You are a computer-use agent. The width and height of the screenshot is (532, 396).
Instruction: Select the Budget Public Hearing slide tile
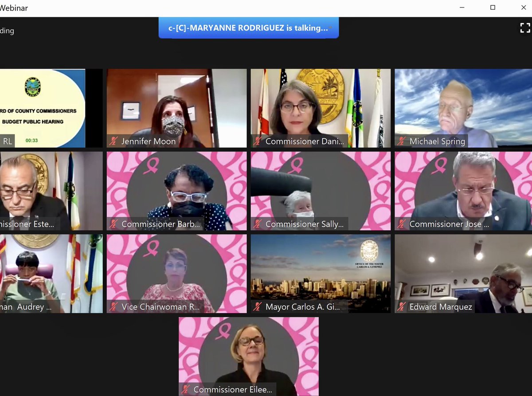point(51,108)
